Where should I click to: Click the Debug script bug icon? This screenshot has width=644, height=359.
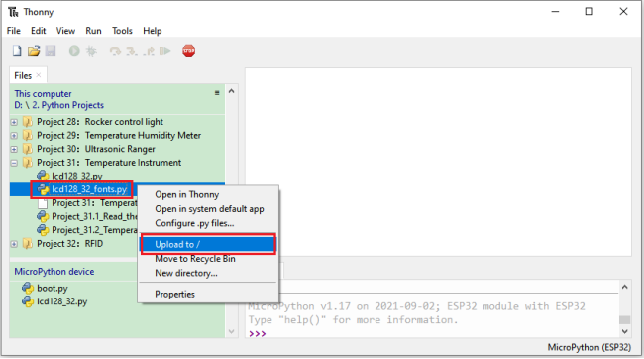click(91, 51)
